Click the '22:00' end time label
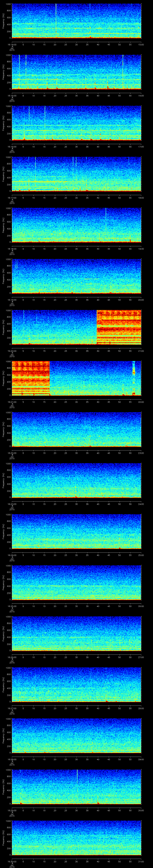Image resolution: width=153 pixels, height=868 pixels. coord(141,402)
